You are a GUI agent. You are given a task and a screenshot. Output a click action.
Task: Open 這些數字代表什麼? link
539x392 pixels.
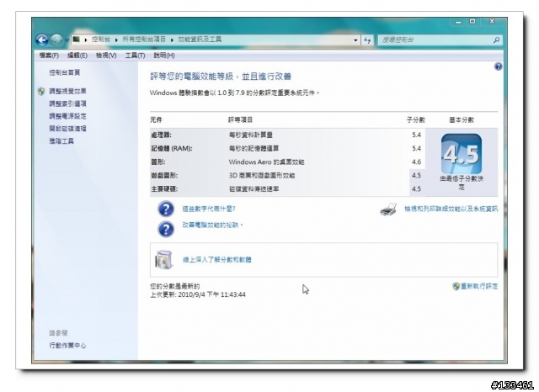click(x=209, y=209)
